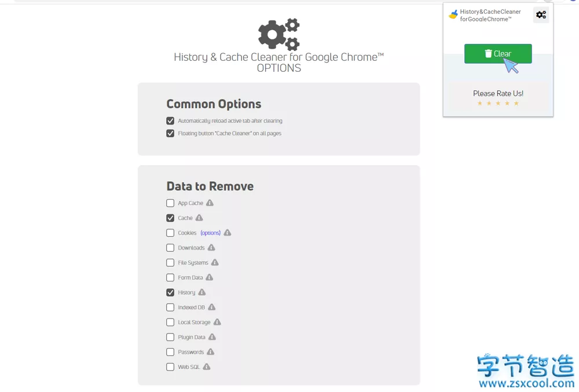Click the warning icon beside Local Storage
Image resolution: width=579 pixels, height=392 pixels.
[217, 323]
